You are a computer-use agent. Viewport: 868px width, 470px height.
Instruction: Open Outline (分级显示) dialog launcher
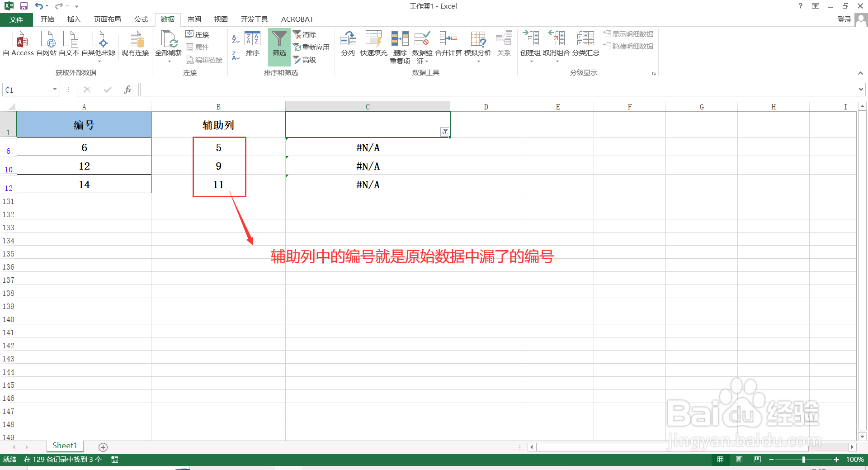pyautogui.click(x=654, y=73)
